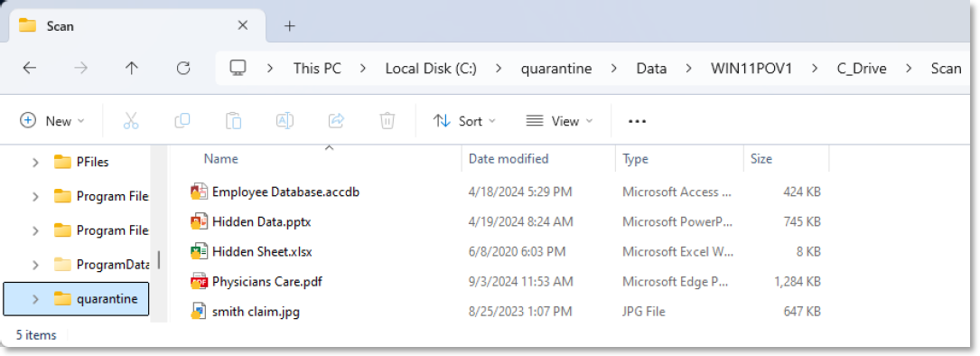Click the Rename icon in toolbar
This screenshot has width=980, height=356.
pos(285,121)
